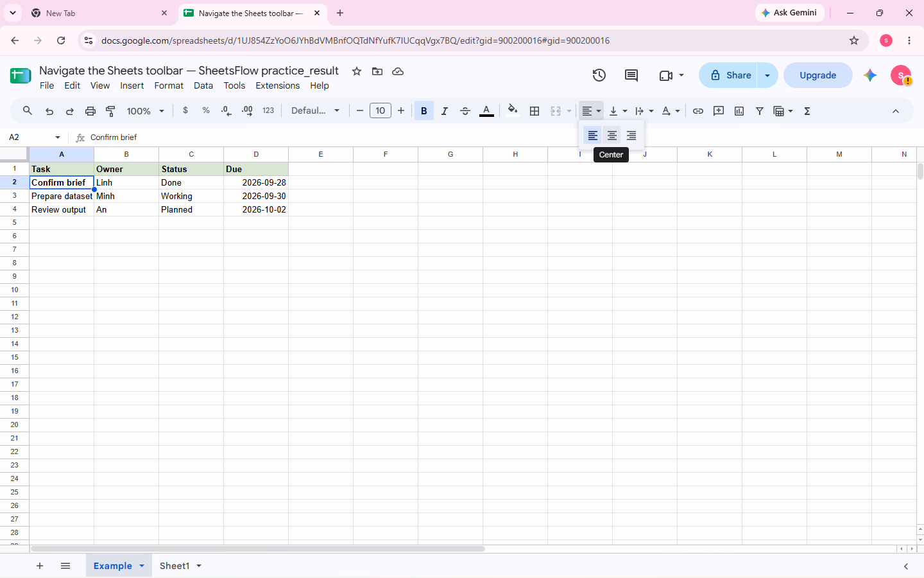Expand the vertical align dropdown

pyautogui.click(x=618, y=111)
